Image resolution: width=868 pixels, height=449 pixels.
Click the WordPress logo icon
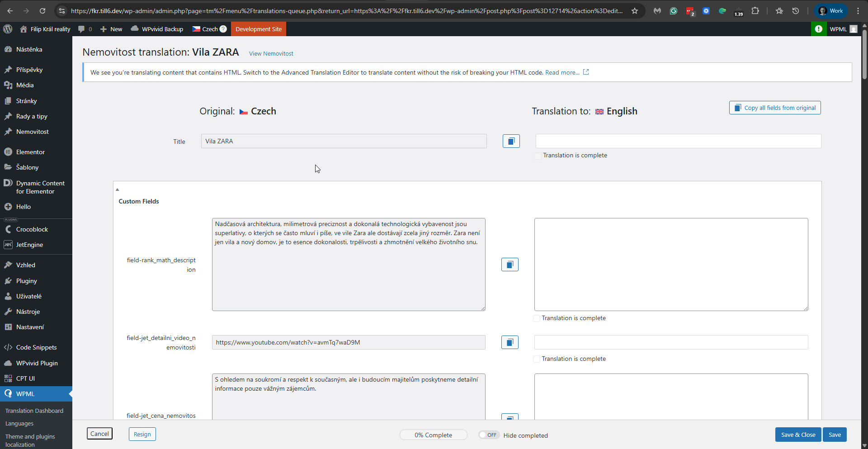pyautogui.click(x=8, y=29)
